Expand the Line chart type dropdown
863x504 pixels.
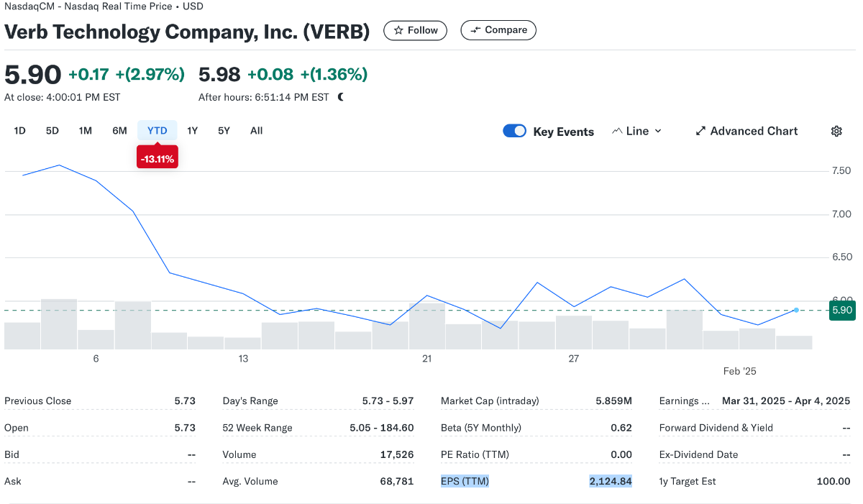636,131
